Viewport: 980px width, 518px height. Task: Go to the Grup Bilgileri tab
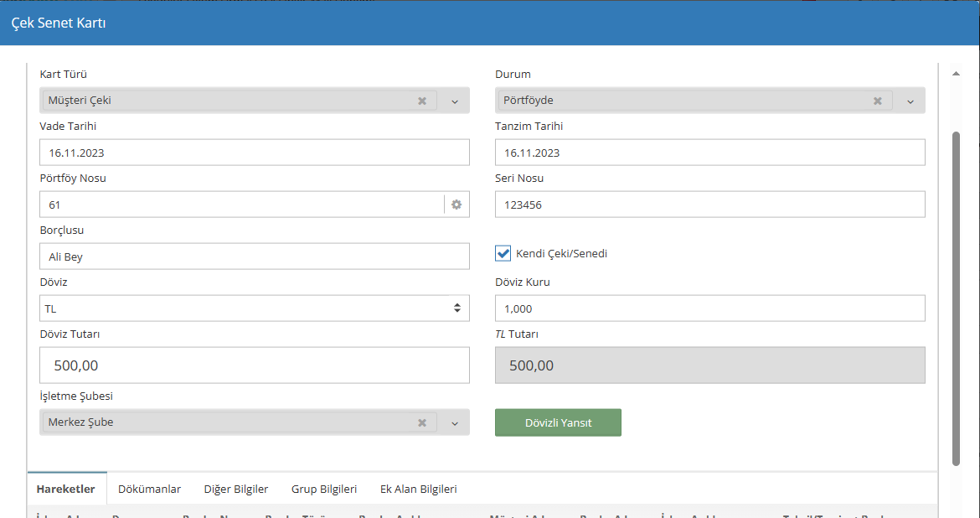(324, 489)
